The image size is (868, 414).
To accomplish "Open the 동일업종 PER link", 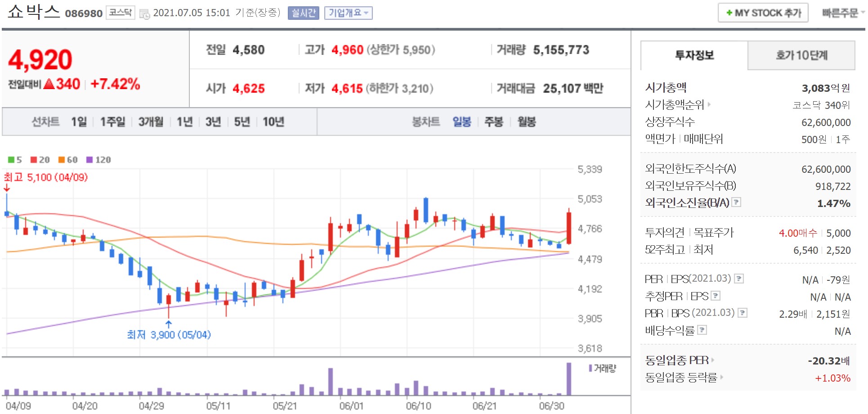I will [677, 360].
